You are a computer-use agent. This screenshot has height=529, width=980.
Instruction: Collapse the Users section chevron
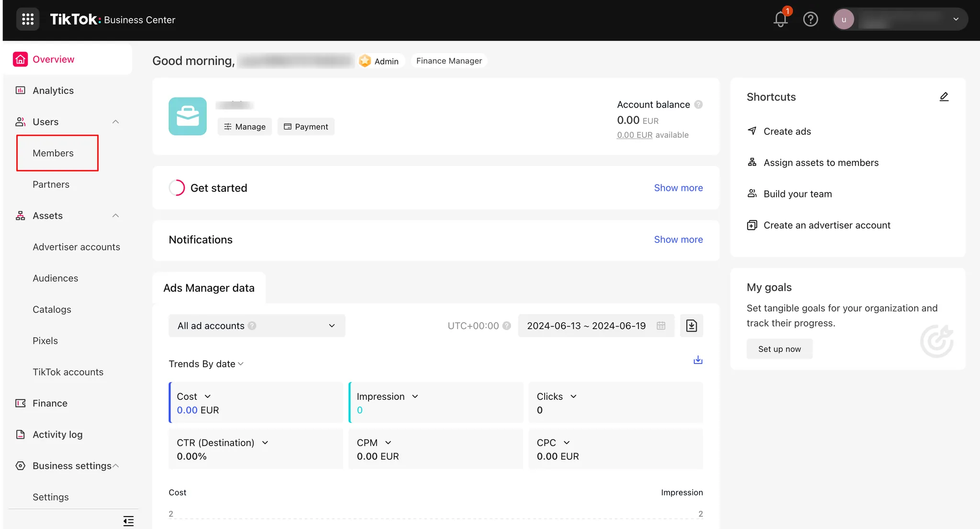pyautogui.click(x=115, y=122)
